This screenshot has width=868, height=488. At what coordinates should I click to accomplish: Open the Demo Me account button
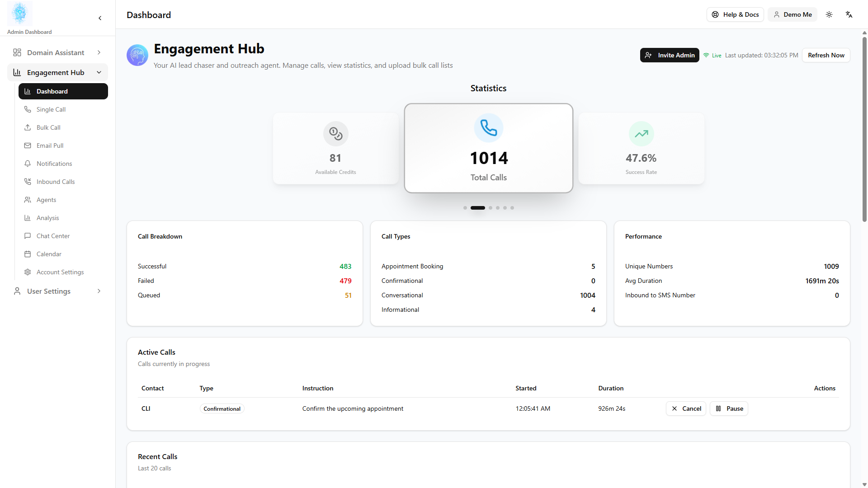[793, 14]
